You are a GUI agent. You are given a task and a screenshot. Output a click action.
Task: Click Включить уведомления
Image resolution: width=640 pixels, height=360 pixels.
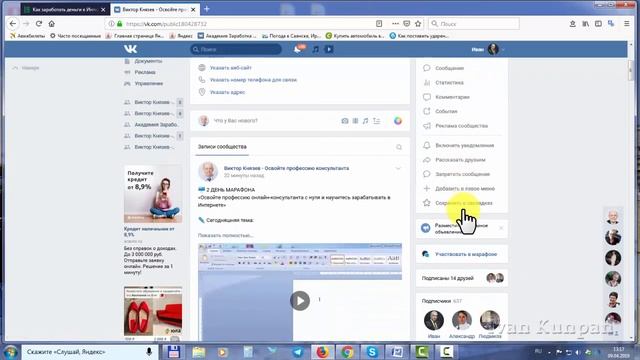point(464,145)
